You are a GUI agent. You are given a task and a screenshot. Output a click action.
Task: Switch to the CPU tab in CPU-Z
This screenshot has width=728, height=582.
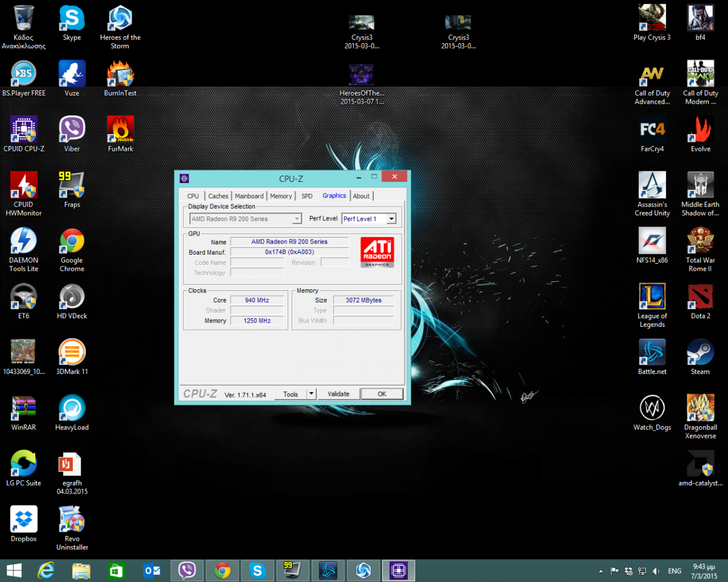(193, 196)
